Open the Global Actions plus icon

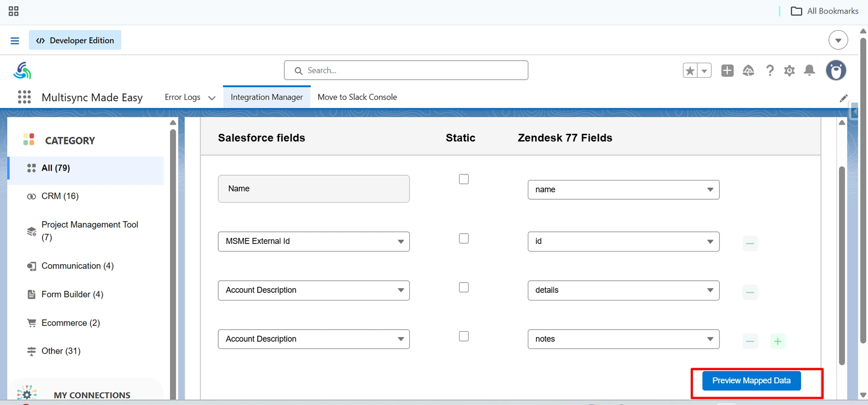click(727, 70)
